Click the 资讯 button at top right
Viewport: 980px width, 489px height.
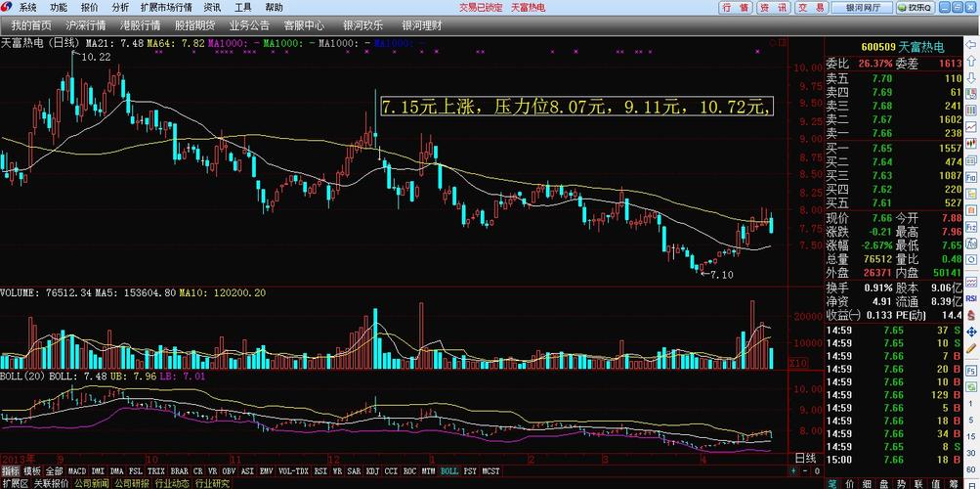(773, 8)
